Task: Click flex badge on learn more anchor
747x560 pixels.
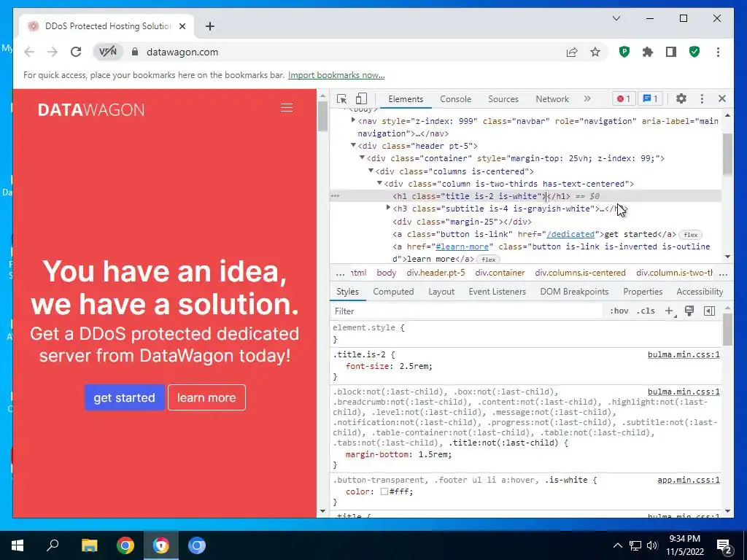Action: (488, 260)
